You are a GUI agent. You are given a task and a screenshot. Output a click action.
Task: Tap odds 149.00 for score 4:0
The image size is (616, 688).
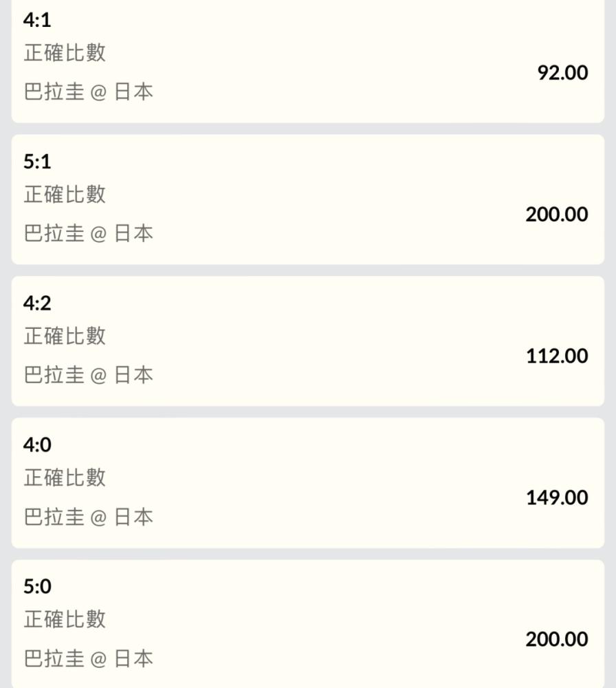click(557, 498)
